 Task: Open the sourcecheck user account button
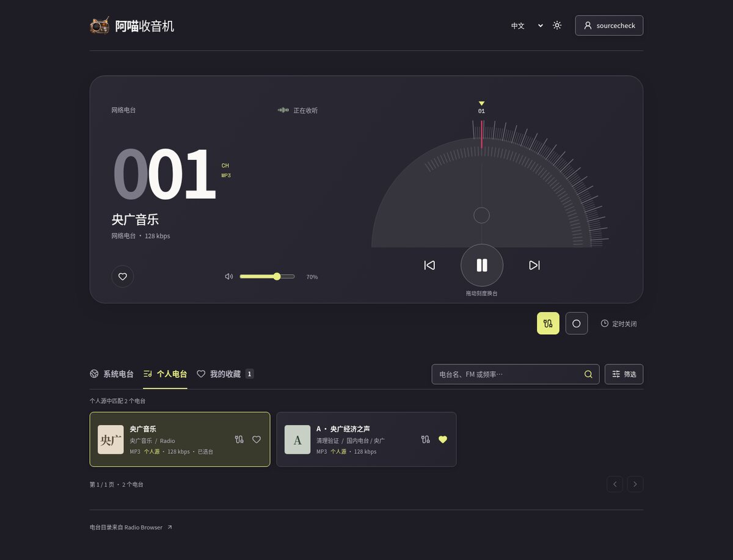pos(609,26)
